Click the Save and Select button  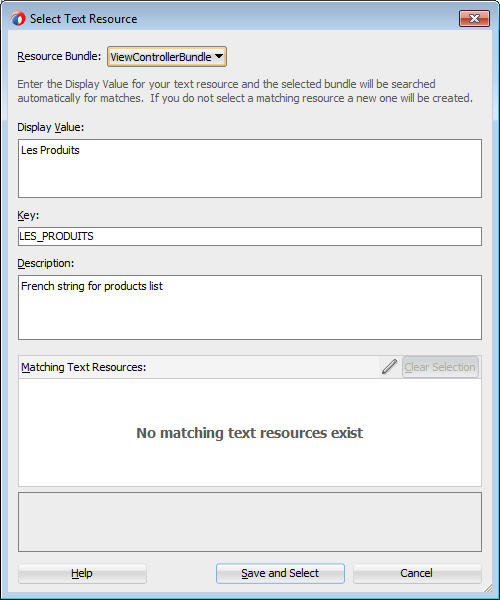point(280,573)
